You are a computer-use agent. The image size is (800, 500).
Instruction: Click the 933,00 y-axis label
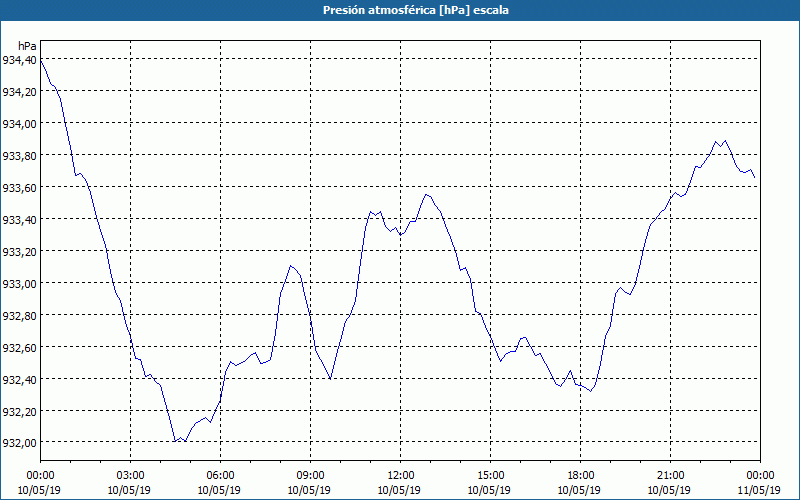(x=19, y=284)
